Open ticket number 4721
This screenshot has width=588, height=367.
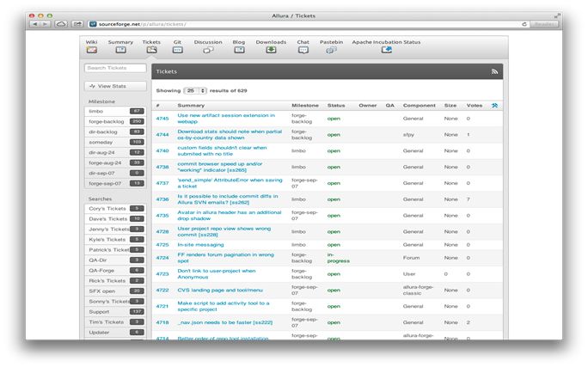coord(162,306)
